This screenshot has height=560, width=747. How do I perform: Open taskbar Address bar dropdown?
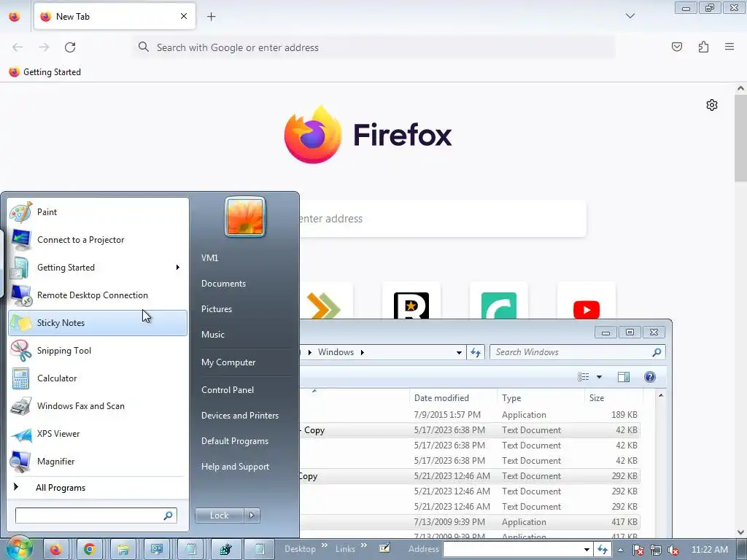587,550
